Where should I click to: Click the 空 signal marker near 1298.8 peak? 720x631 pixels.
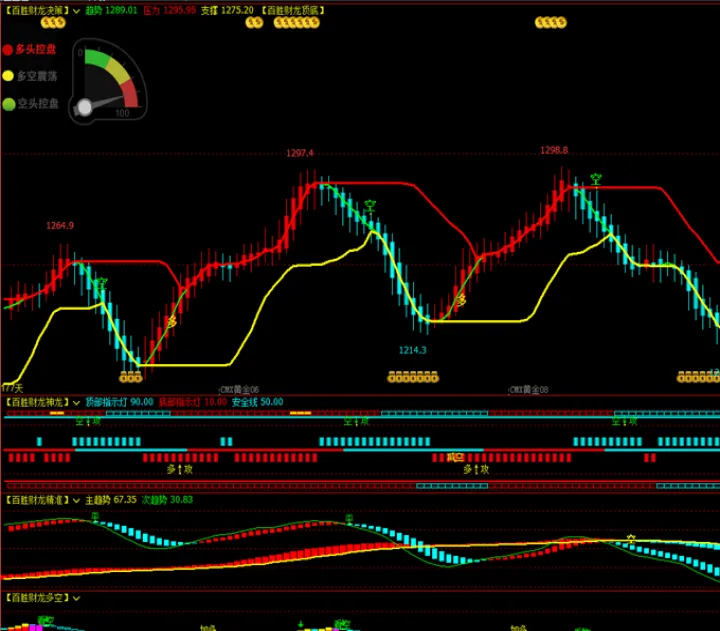tap(596, 180)
